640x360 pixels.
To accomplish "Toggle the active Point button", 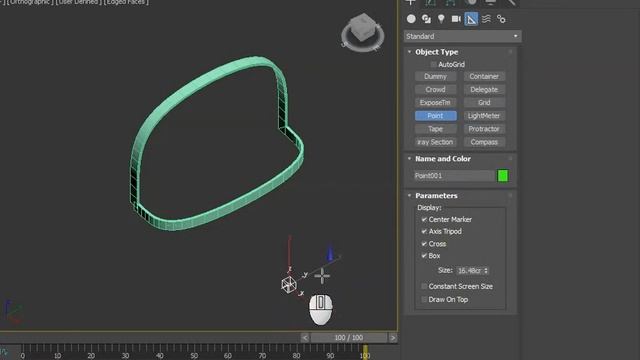I will click(436, 116).
